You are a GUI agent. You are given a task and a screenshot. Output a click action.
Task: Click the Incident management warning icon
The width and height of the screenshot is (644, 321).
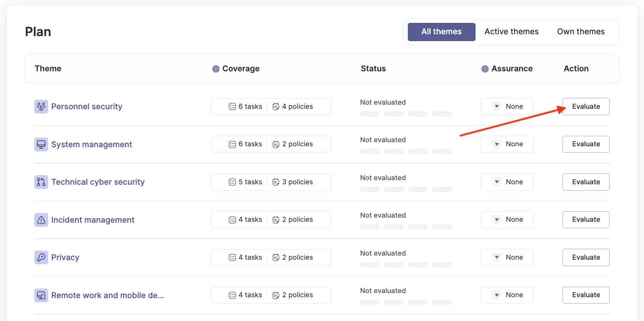click(41, 220)
